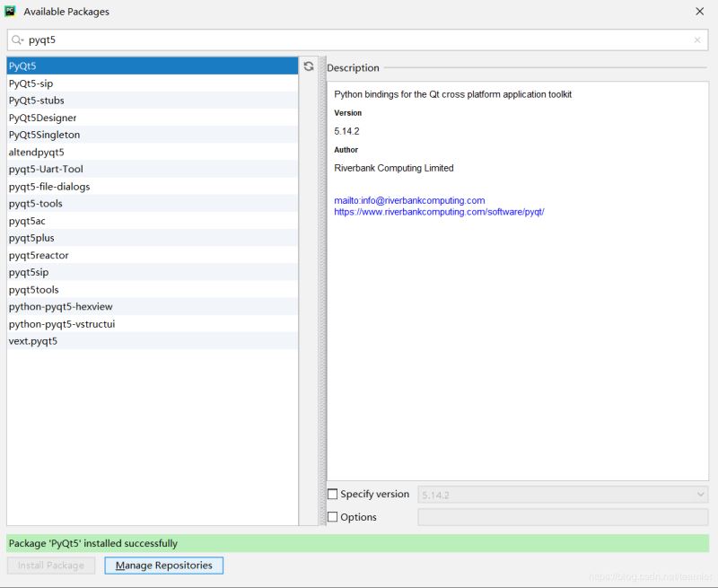The image size is (718, 588).
Task: Open the version dropdown showing 5.14.2
Action: [x=563, y=495]
